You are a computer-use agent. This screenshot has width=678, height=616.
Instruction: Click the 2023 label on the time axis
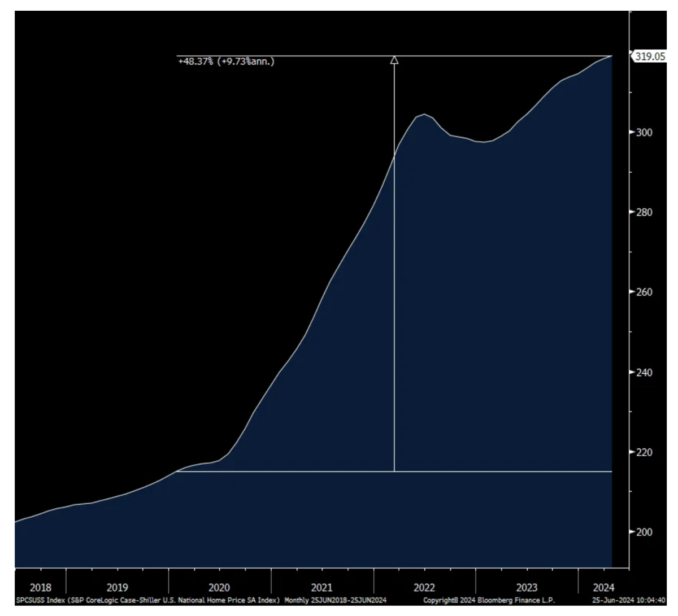(527, 587)
